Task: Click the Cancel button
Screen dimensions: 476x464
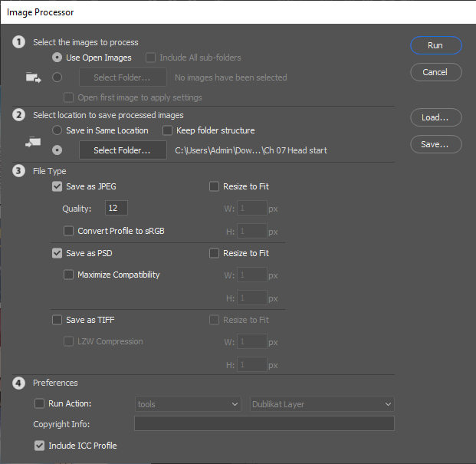Action: (436, 72)
